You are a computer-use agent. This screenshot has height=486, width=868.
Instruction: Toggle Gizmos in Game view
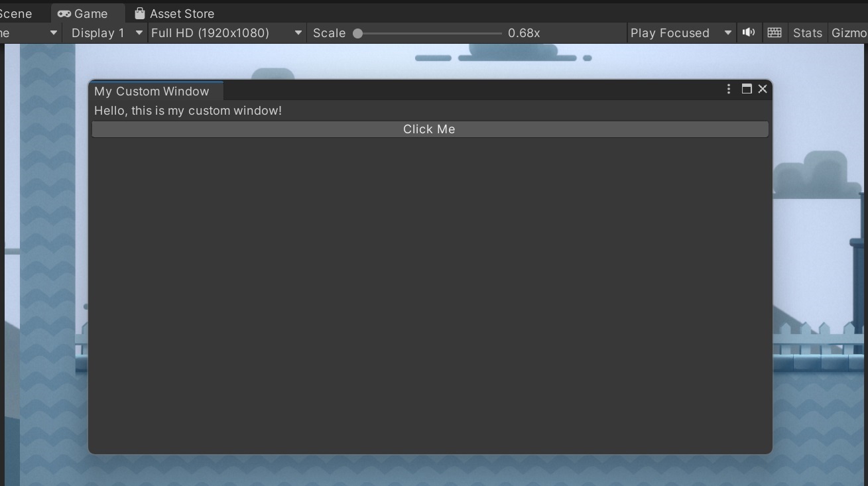click(x=848, y=32)
